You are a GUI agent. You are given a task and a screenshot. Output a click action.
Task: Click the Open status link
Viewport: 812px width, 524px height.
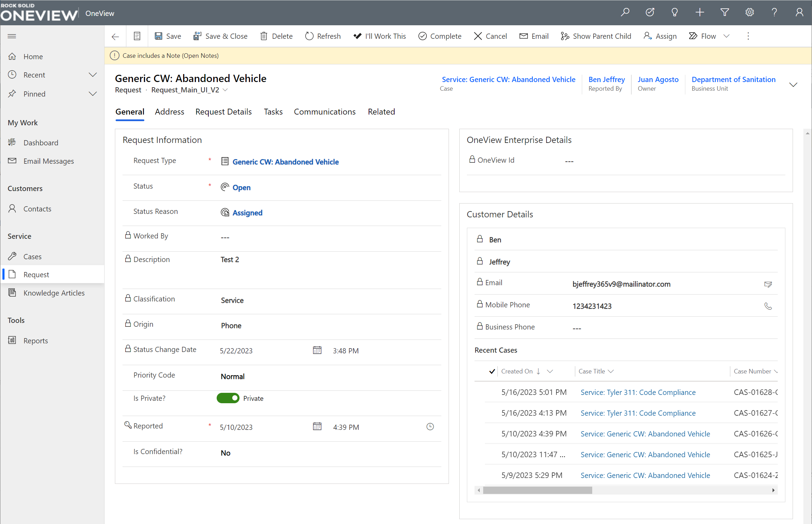pyautogui.click(x=241, y=187)
